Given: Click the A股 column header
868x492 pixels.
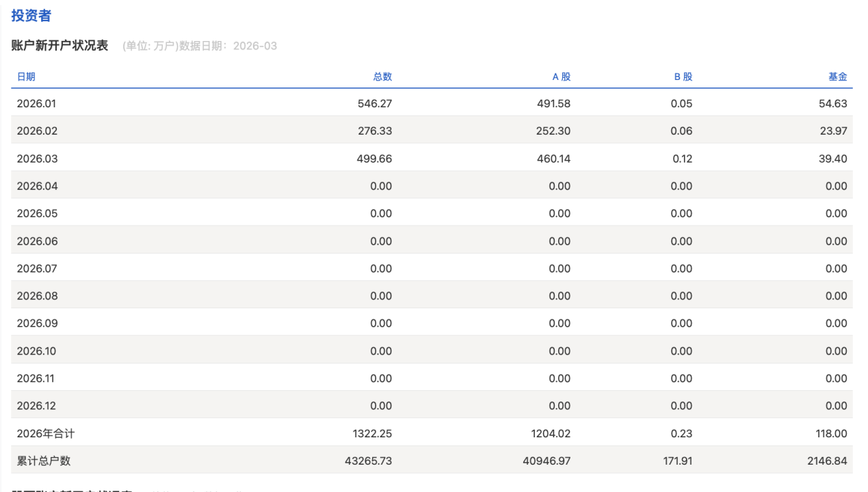Looking at the screenshot, I should 561,77.
